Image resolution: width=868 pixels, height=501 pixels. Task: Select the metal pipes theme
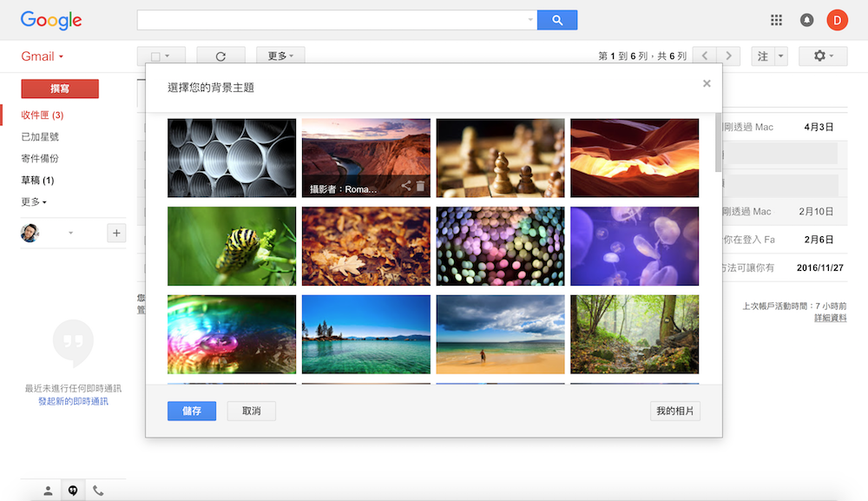tap(232, 158)
